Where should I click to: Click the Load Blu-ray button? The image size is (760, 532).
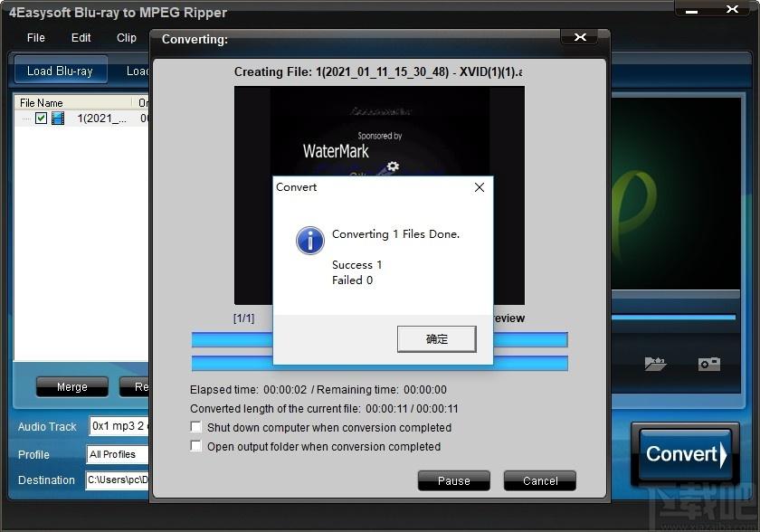tap(60, 71)
